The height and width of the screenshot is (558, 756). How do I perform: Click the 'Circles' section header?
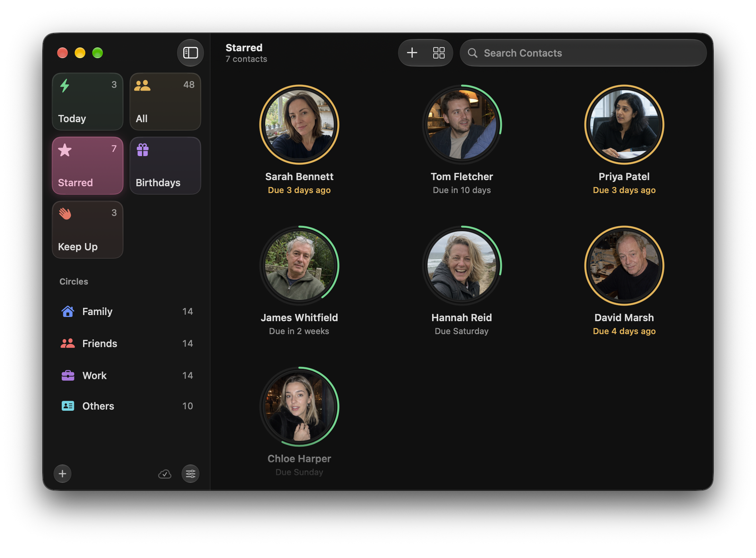(x=74, y=281)
